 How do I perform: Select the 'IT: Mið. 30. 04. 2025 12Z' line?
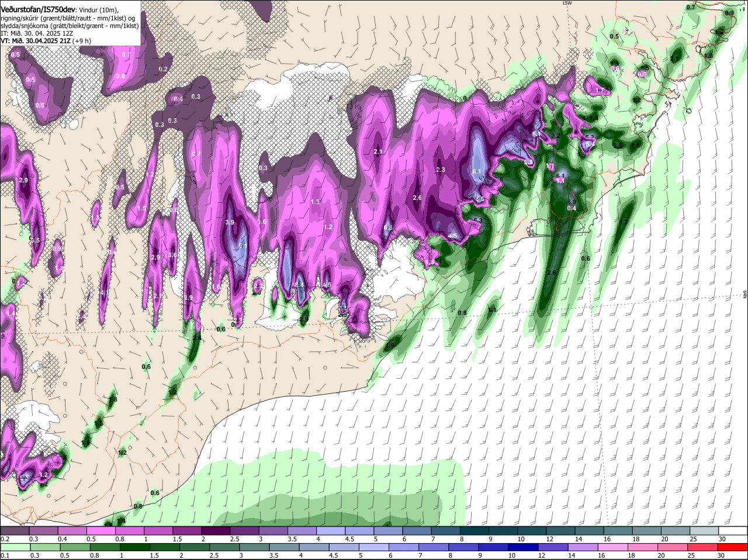[37, 33]
